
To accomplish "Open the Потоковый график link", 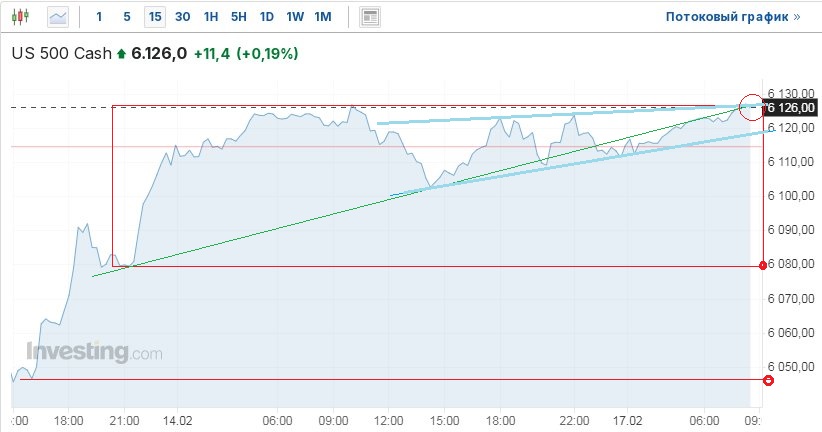I will click(x=732, y=17).
